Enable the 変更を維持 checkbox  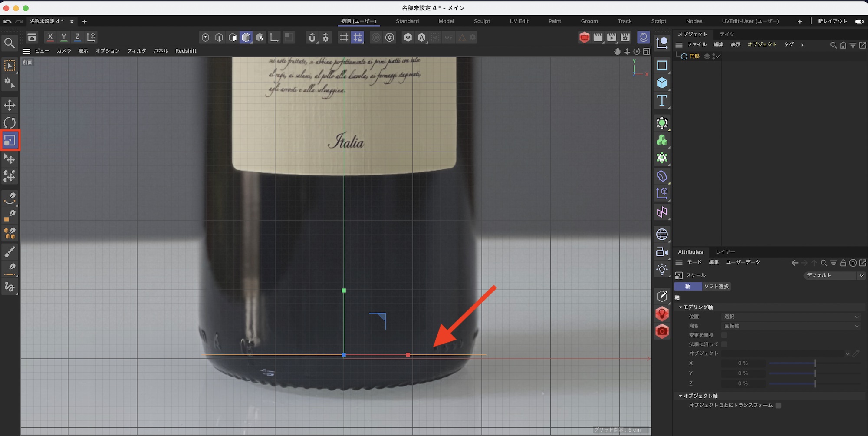pos(724,335)
